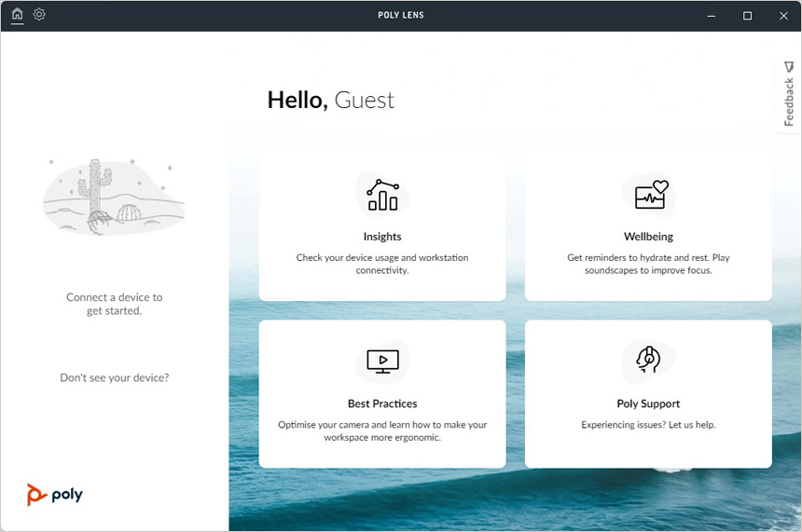Viewport: 802px width, 532px height.
Task: Click the "Optimise your camera" description text
Action: pos(382,430)
